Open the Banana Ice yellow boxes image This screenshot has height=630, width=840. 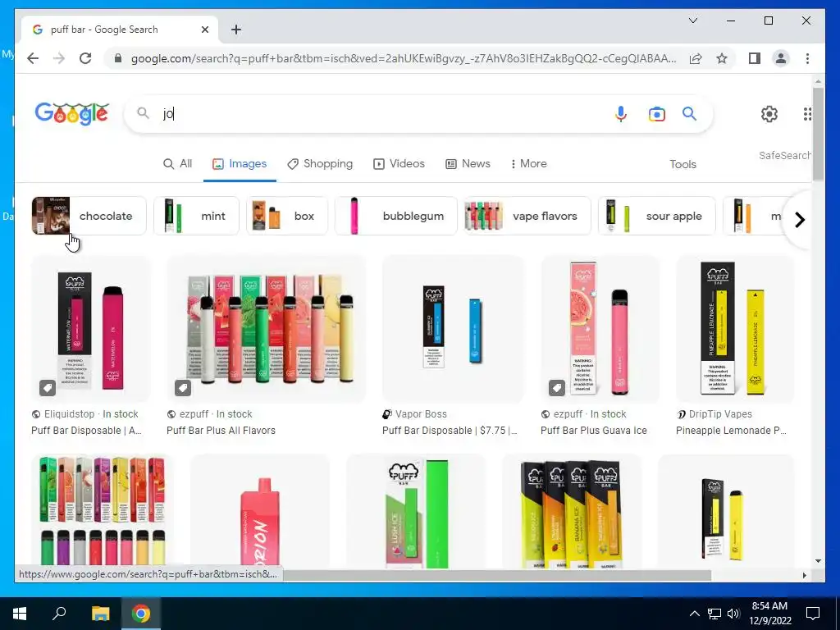pyautogui.click(x=572, y=512)
